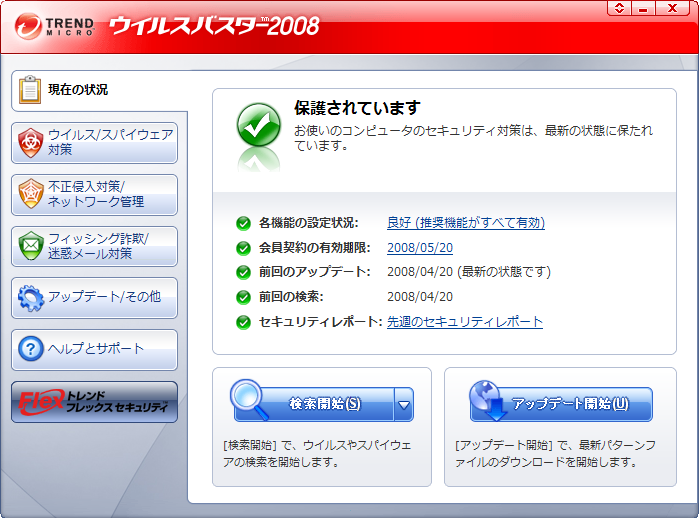
Task: Open 先週のセキュリティレポート link
Action: [x=465, y=322]
